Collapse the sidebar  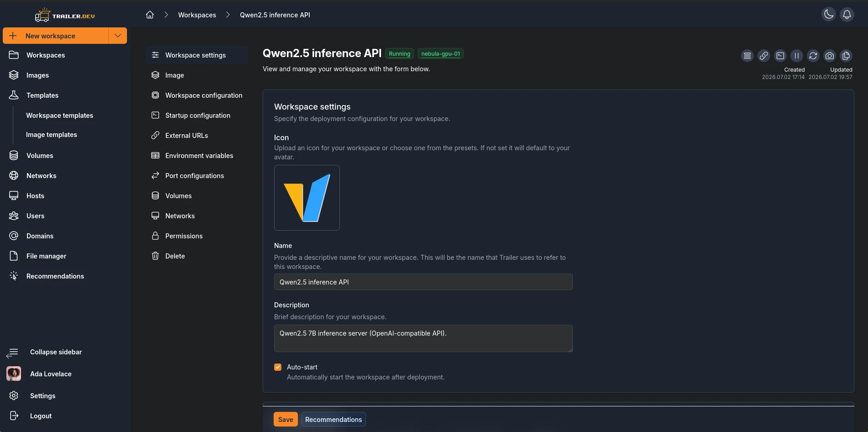(x=65, y=352)
